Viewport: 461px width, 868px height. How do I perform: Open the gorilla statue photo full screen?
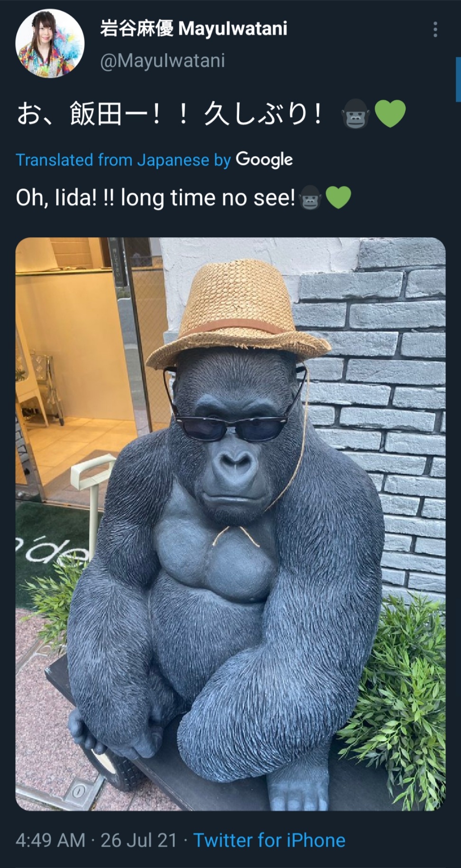pyautogui.click(x=230, y=524)
